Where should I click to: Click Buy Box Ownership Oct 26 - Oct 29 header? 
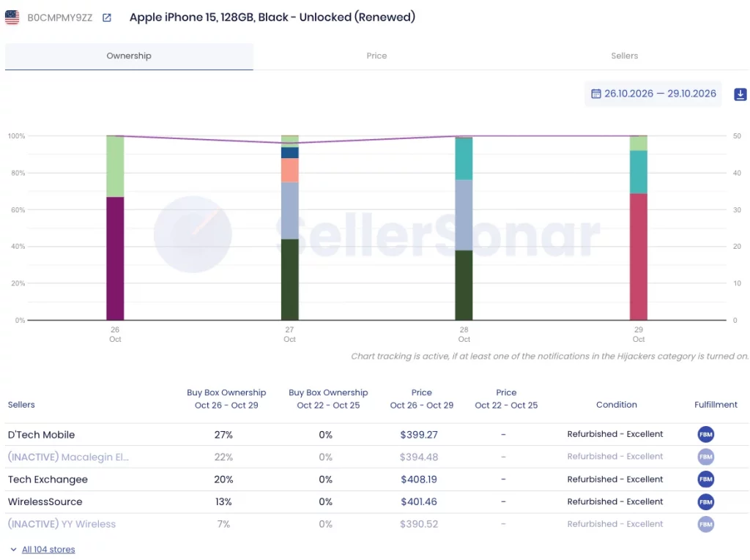tap(226, 399)
